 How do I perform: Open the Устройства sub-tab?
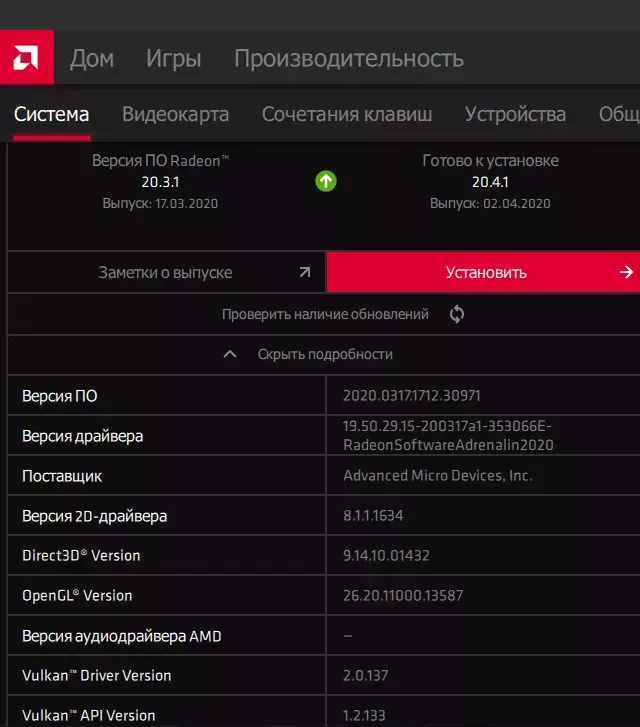point(515,114)
